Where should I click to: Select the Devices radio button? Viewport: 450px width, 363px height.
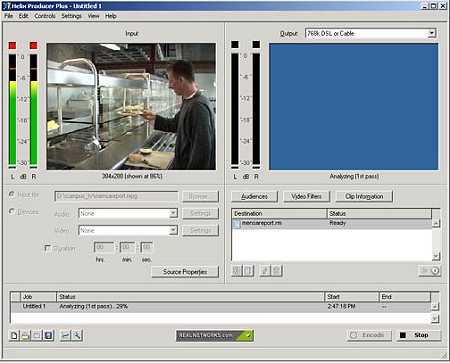click(12, 212)
